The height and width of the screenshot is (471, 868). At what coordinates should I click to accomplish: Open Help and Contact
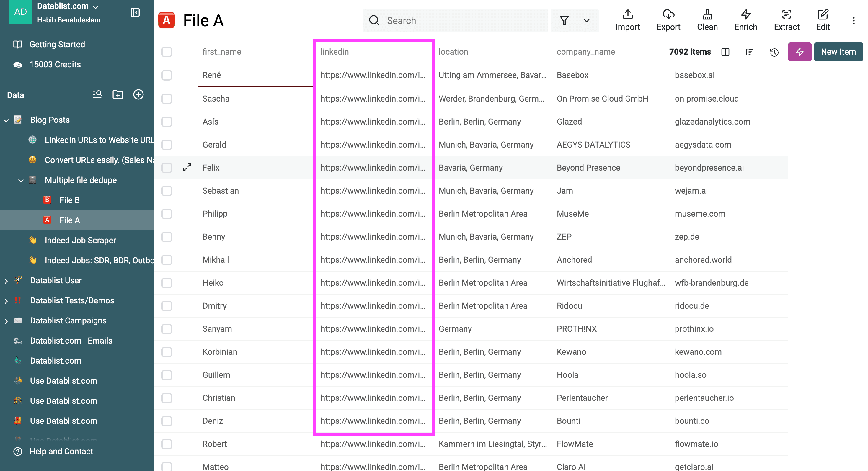61,451
